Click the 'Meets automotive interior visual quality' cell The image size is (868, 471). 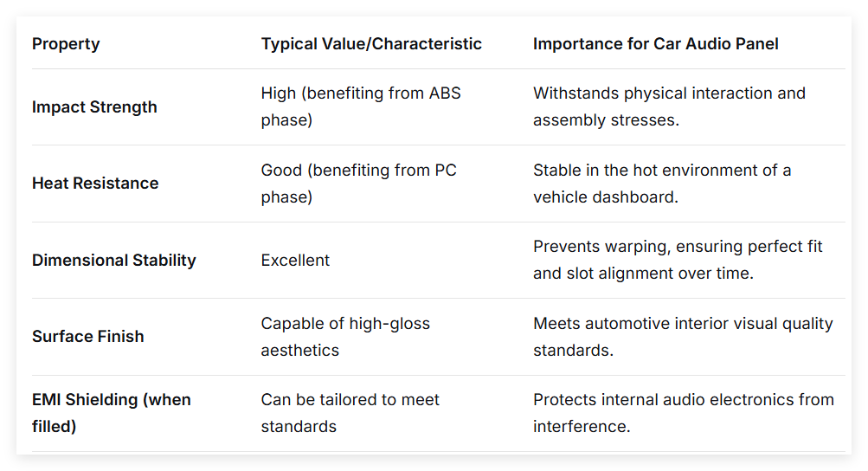pyautogui.click(x=683, y=336)
